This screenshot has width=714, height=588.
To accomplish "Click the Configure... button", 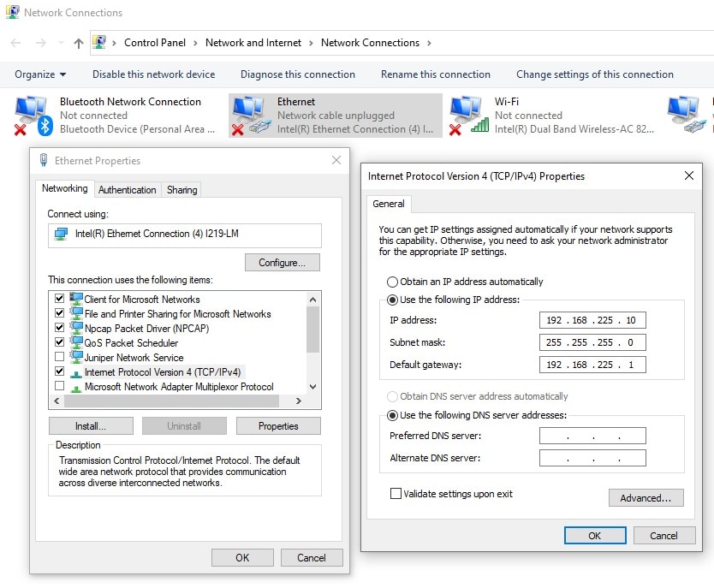I will (282, 263).
